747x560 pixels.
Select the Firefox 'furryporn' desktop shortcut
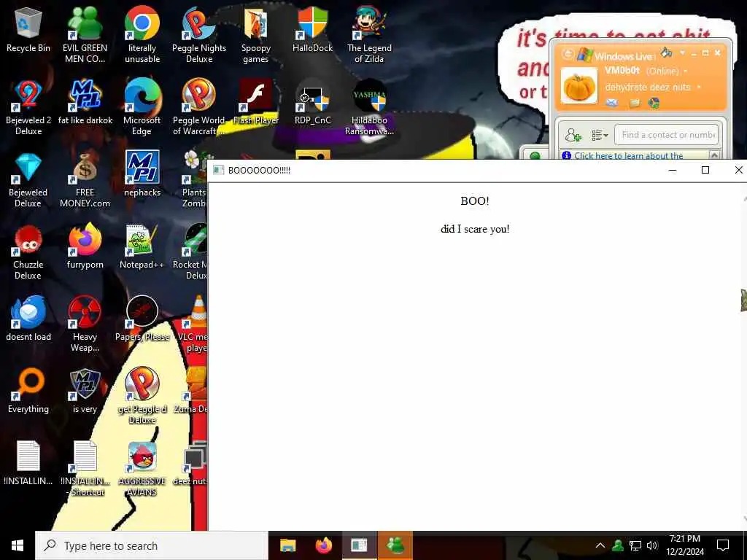click(x=85, y=246)
